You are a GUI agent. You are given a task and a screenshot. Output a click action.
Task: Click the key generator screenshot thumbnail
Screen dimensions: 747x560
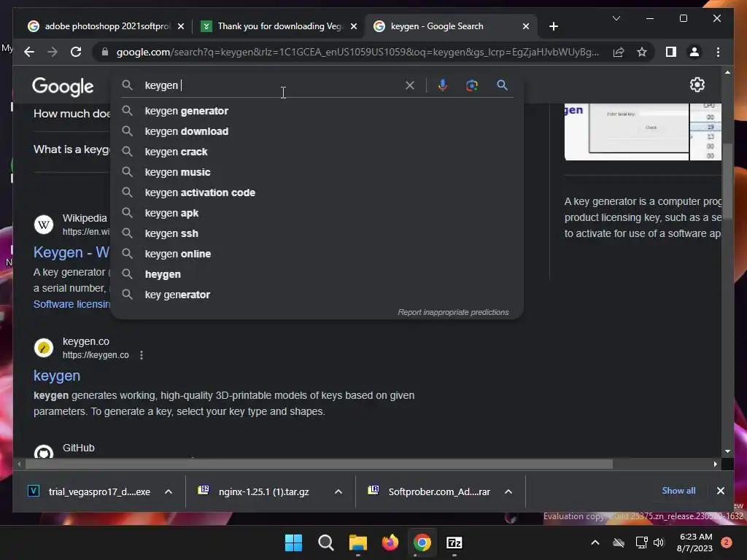[x=643, y=132]
